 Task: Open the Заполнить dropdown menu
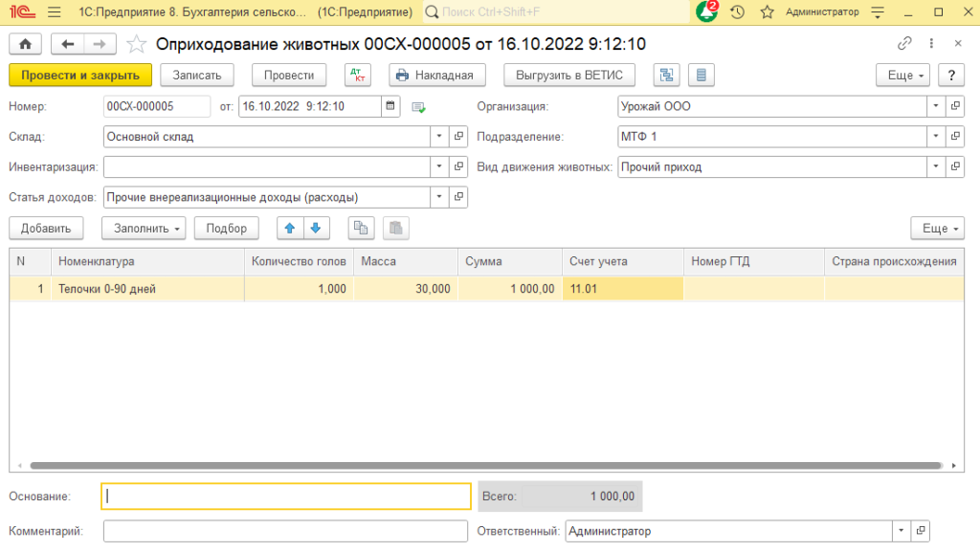pyautogui.click(x=143, y=228)
